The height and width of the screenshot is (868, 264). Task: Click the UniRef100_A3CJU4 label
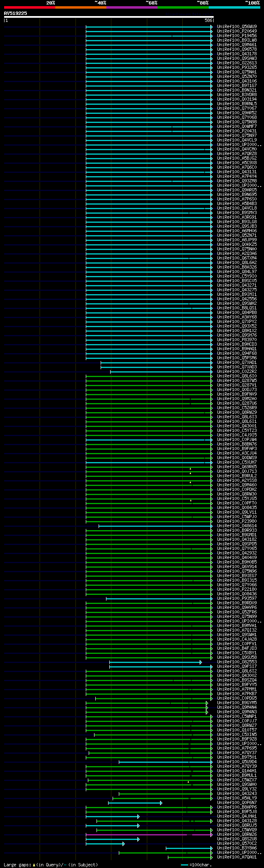click(237, 453)
